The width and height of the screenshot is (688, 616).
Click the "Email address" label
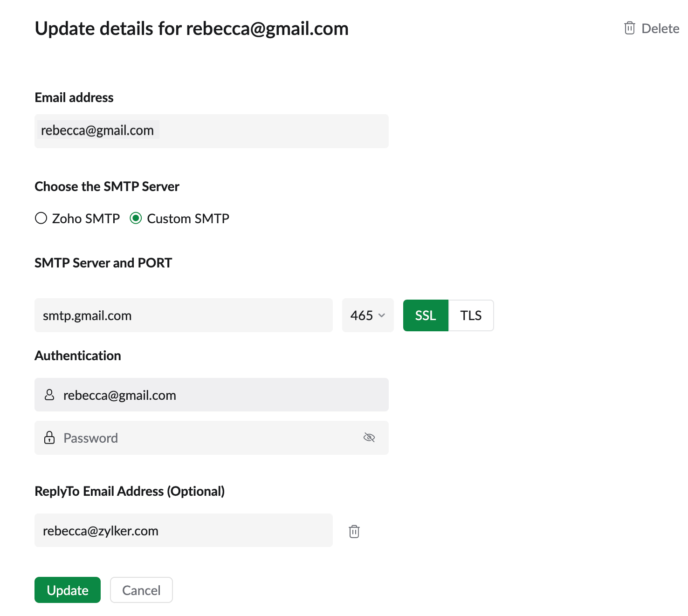(x=74, y=97)
